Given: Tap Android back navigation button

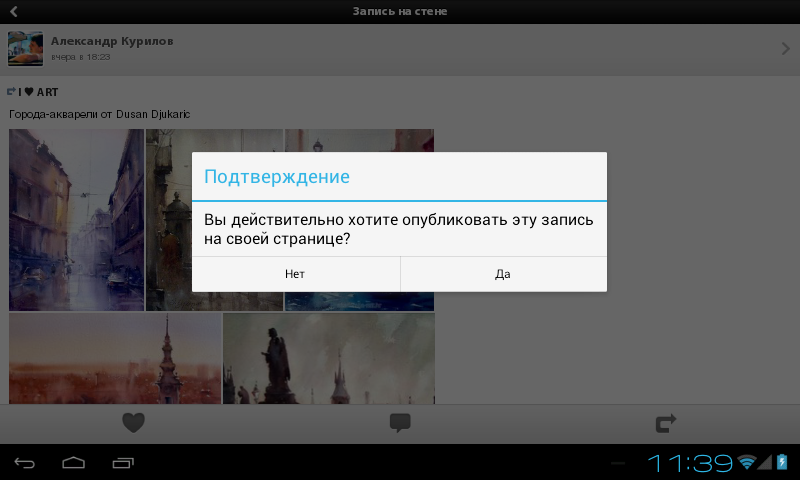Looking at the screenshot, I should point(24,463).
